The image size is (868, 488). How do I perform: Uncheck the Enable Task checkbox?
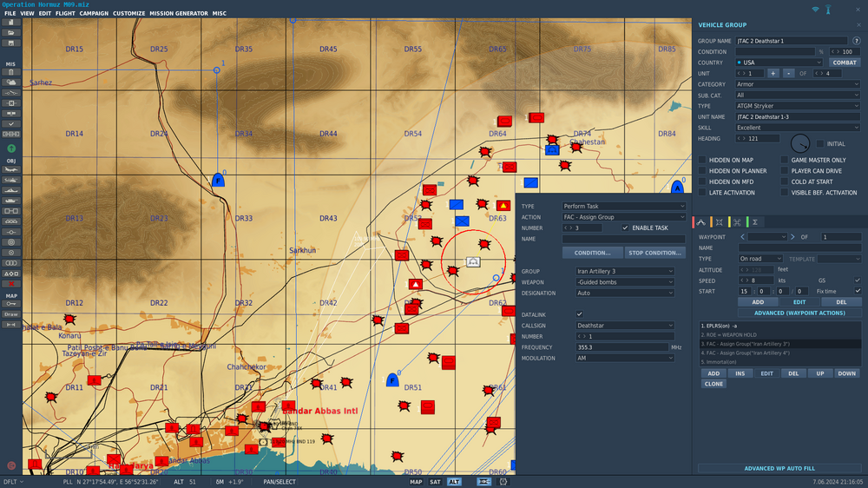(x=626, y=228)
